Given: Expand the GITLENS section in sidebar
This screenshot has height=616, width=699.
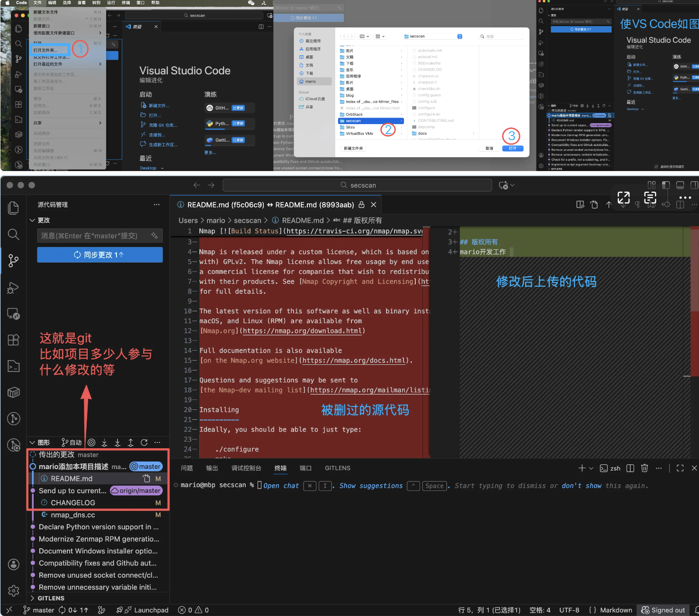Looking at the screenshot, I should pyautogui.click(x=33, y=598).
